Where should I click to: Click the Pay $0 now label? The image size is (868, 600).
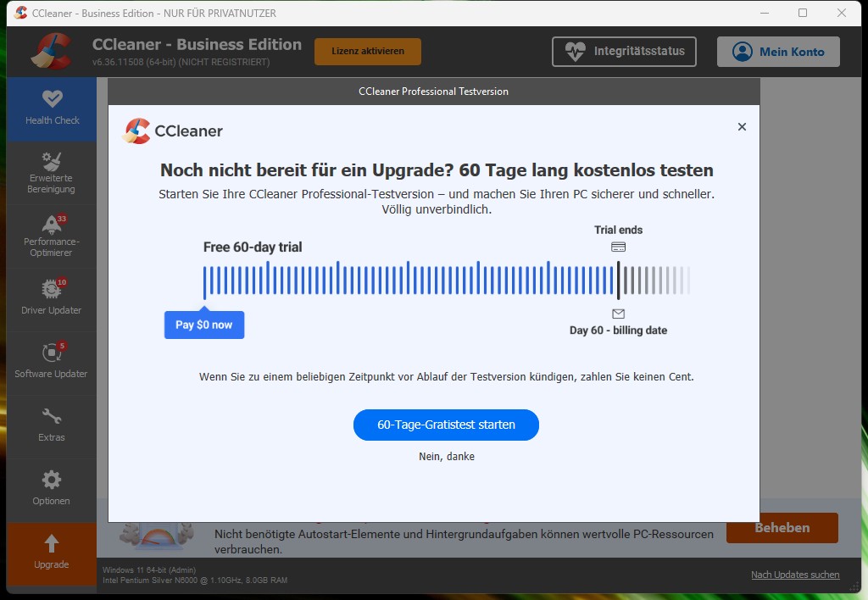pos(204,325)
